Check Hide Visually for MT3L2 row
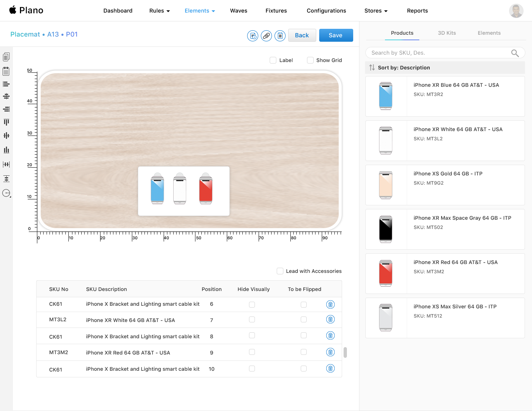The width and height of the screenshot is (532, 411). [252, 319]
